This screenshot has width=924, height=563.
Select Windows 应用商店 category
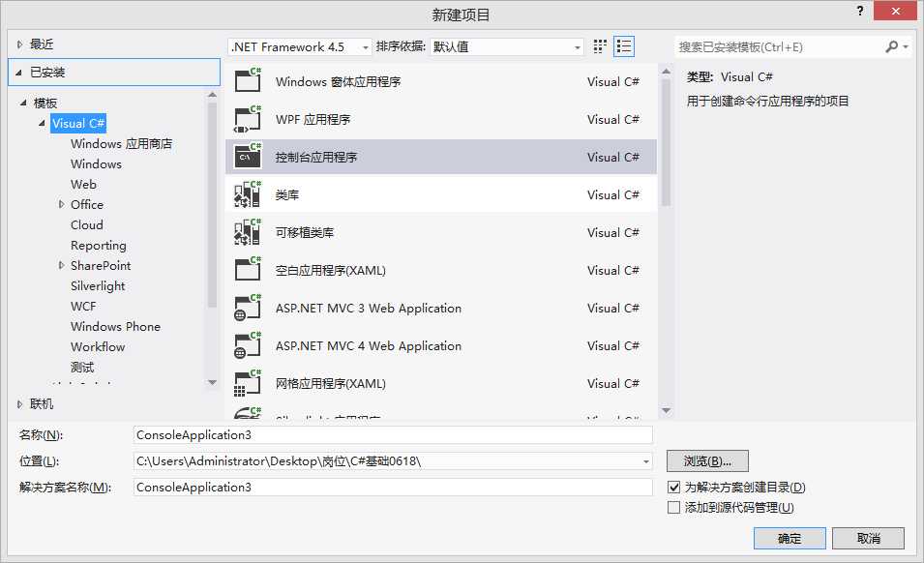point(121,144)
